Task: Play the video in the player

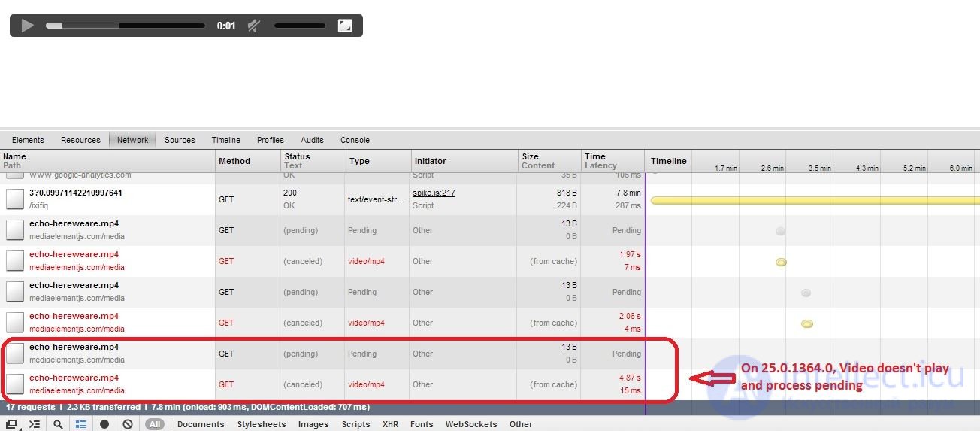Action: pyautogui.click(x=27, y=26)
